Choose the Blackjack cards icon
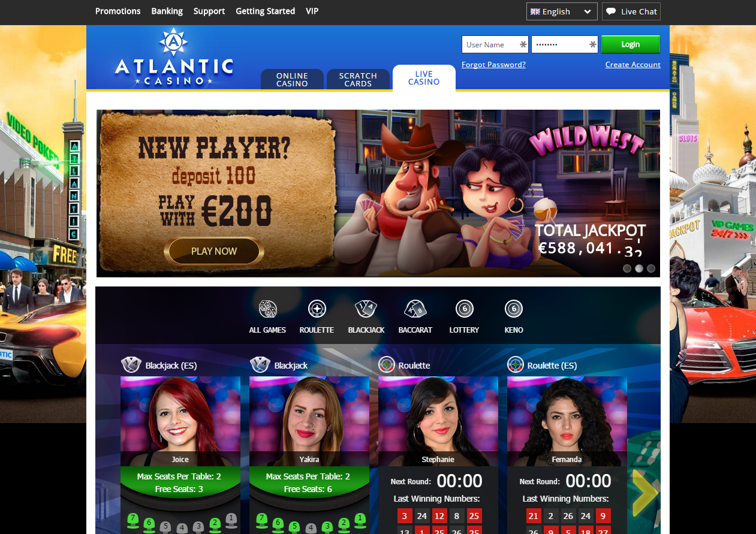Viewport: 756px width, 534px height. click(366, 309)
